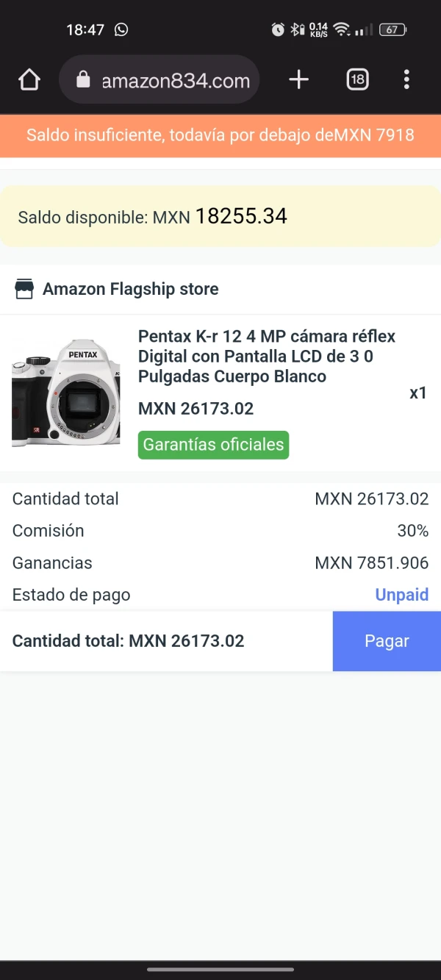Open the tab switcher showing 18 tabs

[357, 79]
